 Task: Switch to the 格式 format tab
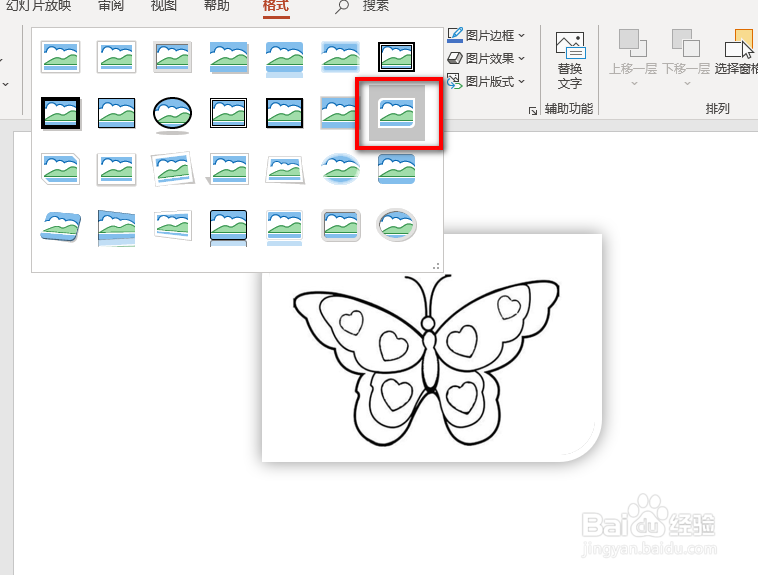point(276,6)
